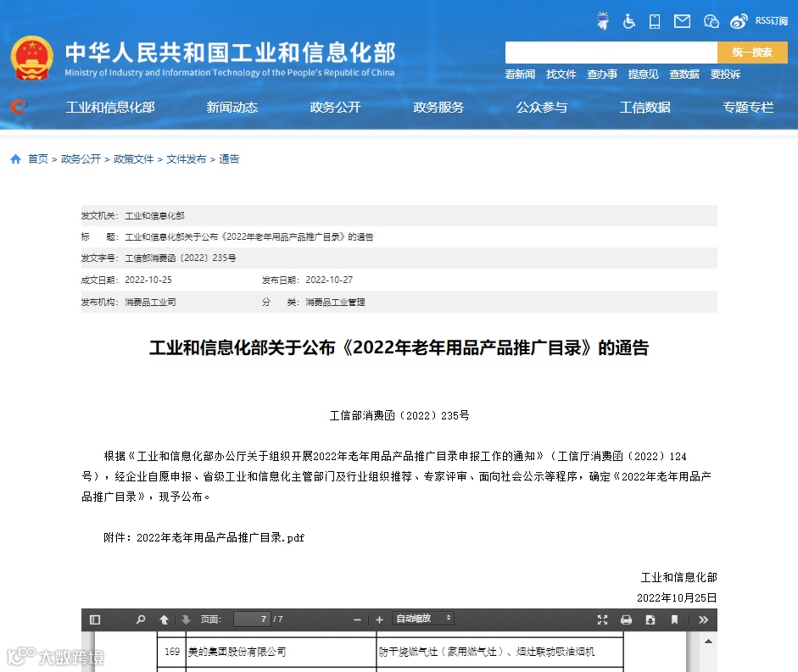Open the 专题专栏 nav menu
798x672 pixels.
748,108
